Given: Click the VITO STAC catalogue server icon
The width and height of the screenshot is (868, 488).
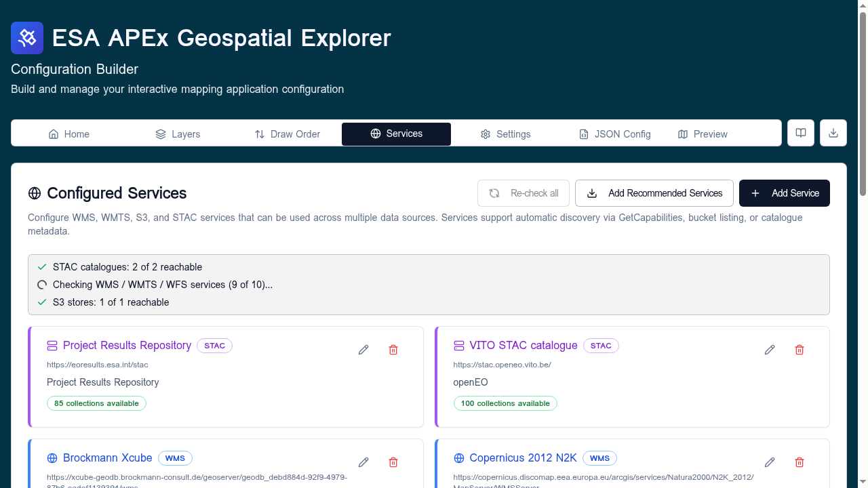Looking at the screenshot, I should coord(459,346).
